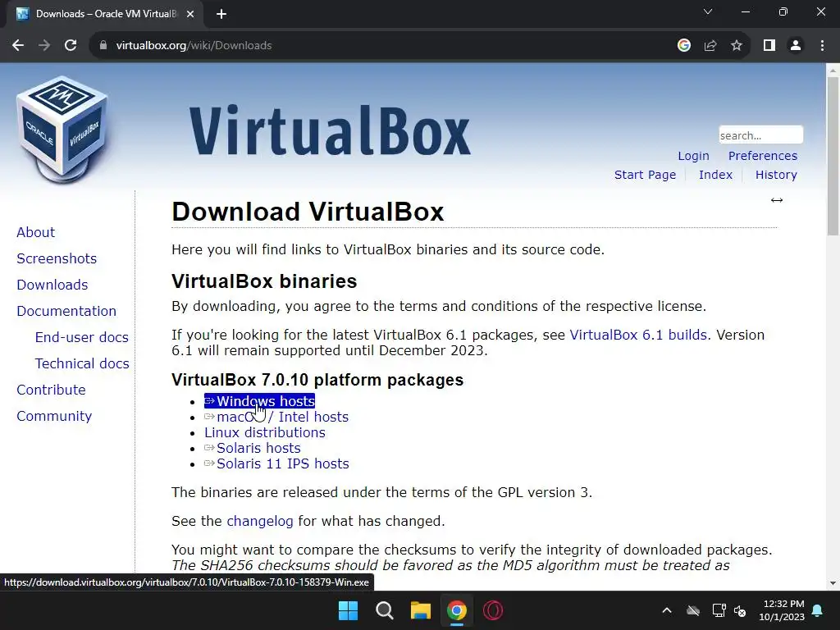This screenshot has height=630, width=840.
Task: Click the padlock site info icon
Action: pyautogui.click(x=103, y=46)
